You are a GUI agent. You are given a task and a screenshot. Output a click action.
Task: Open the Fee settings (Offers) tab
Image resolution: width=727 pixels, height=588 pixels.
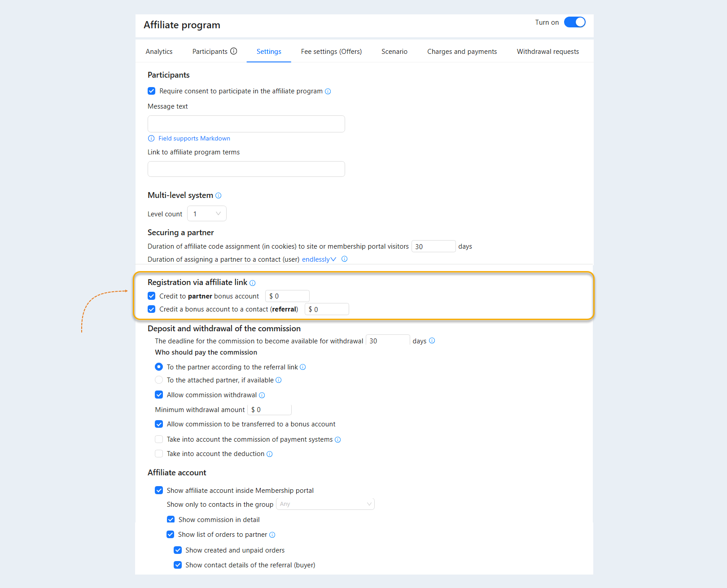(x=331, y=52)
